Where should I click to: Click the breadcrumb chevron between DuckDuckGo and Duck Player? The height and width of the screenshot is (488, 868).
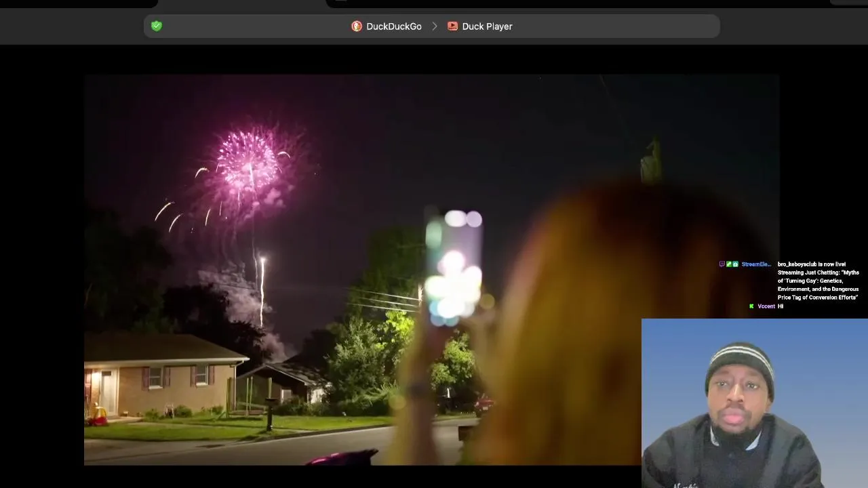pyautogui.click(x=435, y=26)
